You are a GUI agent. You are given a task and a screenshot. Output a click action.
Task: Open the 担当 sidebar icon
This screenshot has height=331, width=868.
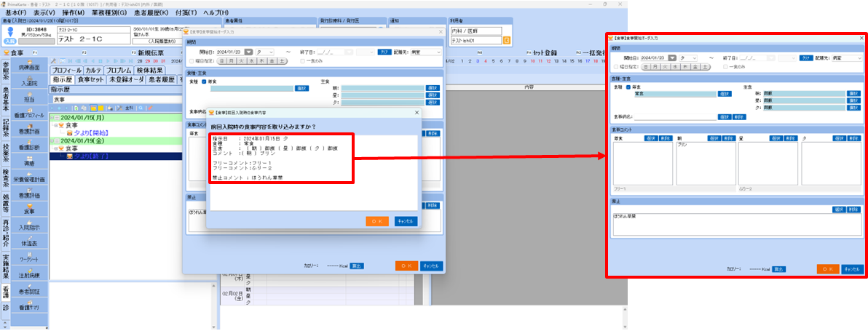pyautogui.click(x=29, y=95)
